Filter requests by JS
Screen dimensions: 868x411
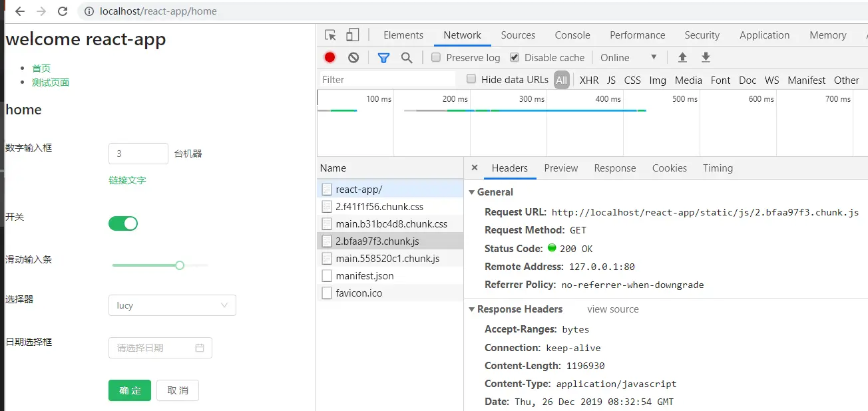tap(611, 80)
